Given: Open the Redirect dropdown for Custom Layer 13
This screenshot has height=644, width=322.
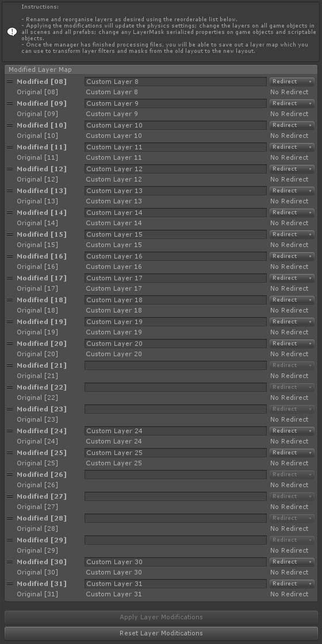Looking at the screenshot, I should tap(292, 191).
